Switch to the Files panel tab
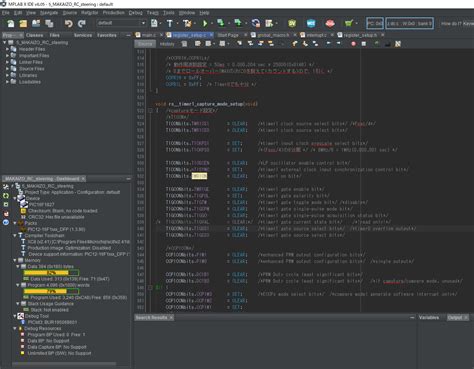 click(54, 35)
